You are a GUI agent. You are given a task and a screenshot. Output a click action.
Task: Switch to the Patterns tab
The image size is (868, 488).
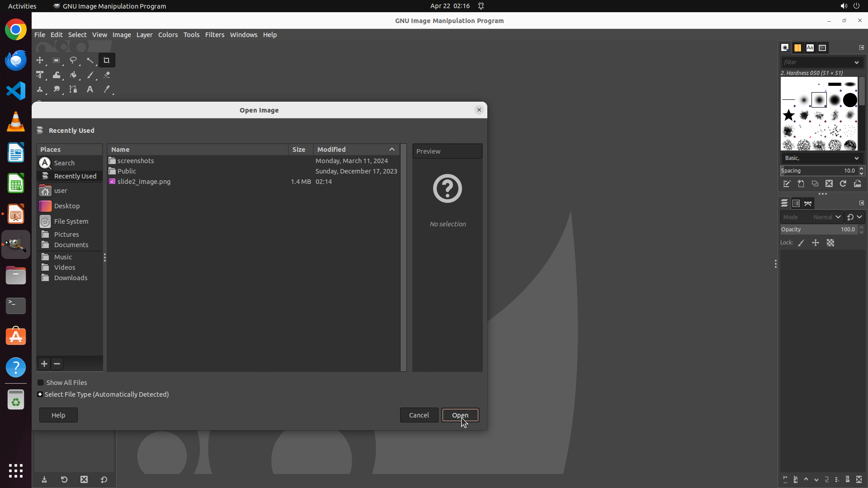click(x=797, y=48)
